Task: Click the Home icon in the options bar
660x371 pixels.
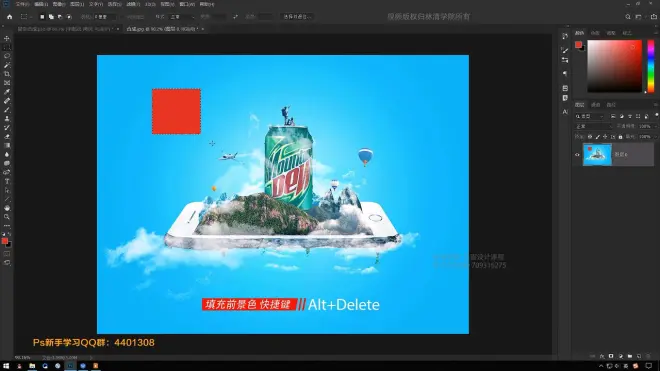Action: pyautogui.click(x=9, y=17)
